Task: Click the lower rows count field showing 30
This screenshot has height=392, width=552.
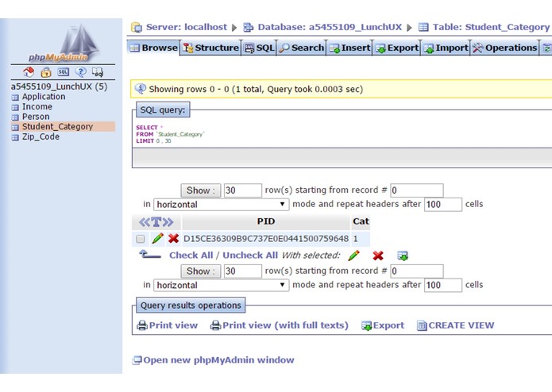Action: (243, 271)
